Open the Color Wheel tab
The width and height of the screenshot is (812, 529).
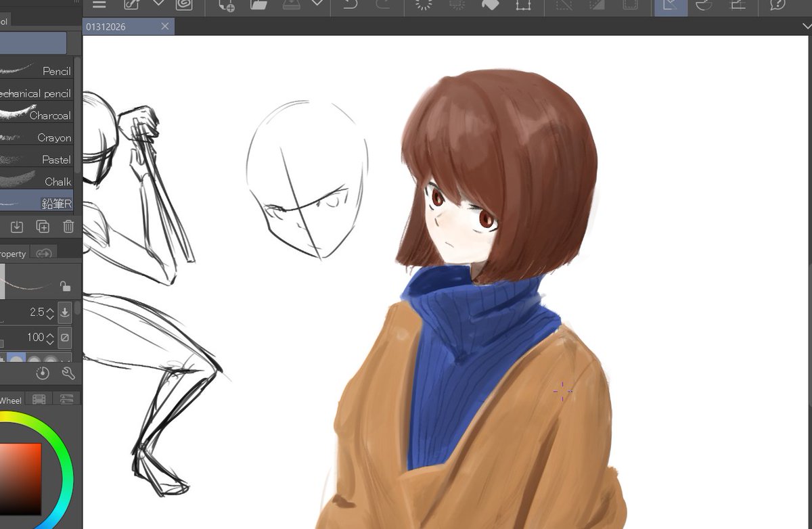pos(12,400)
